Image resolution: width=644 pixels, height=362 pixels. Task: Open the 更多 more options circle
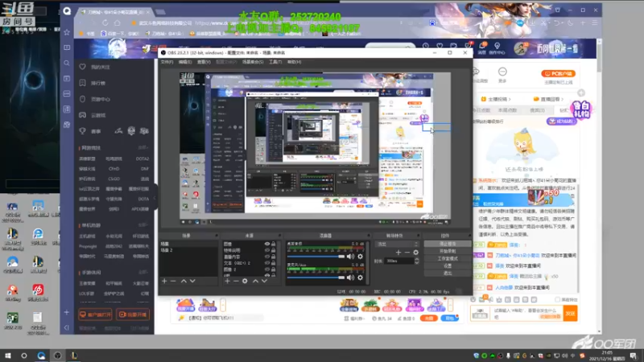[502, 72]
